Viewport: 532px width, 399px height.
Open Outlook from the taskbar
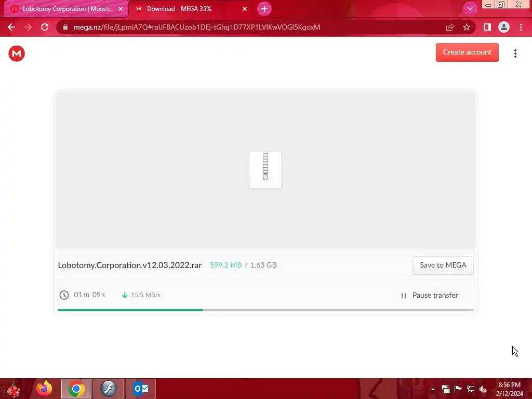[141, 389]
